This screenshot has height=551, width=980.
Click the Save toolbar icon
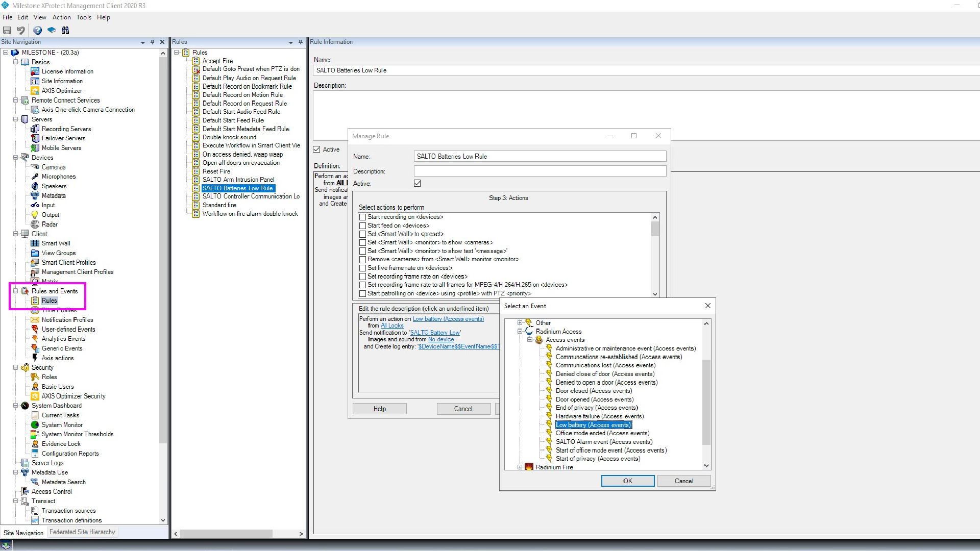[7, 31]
